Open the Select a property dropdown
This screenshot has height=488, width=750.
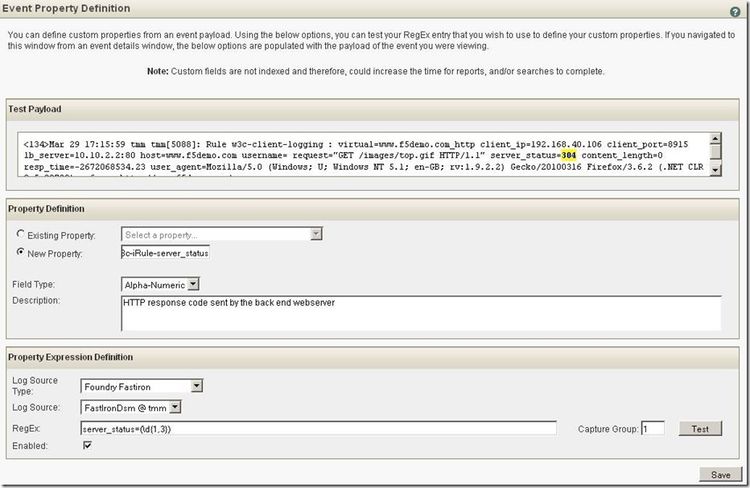pos(222,234)
